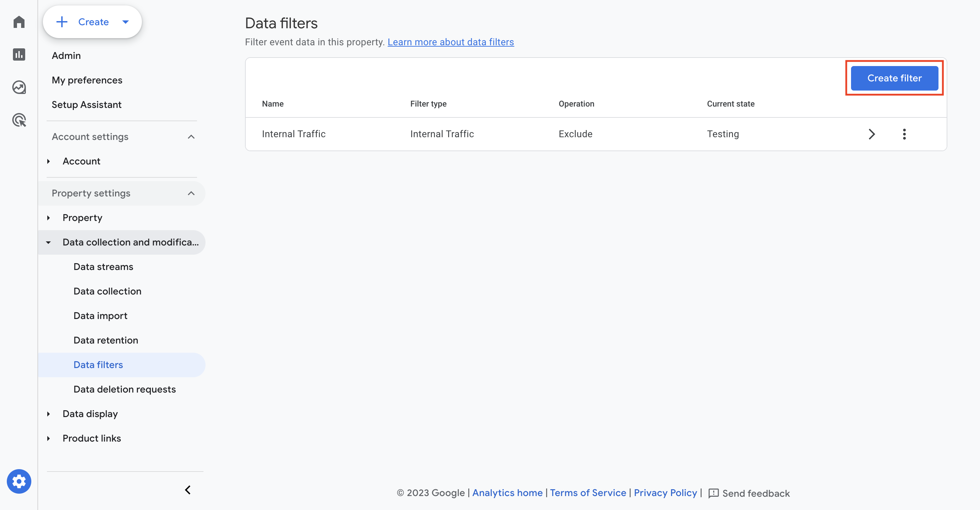Go to Data collection settings
Image resolution: width=980 pixels, height=510 pixels.
pyautogui.click(x=107, y=291)
